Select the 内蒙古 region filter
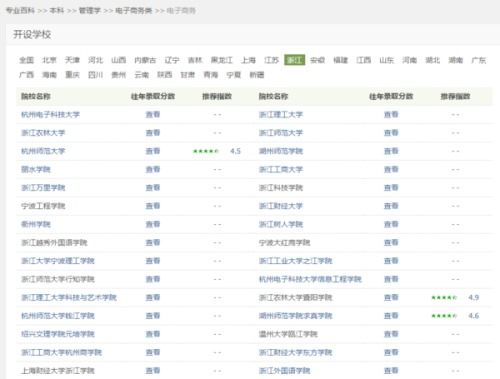Viewport: 500px width, 379px height. 145,60
